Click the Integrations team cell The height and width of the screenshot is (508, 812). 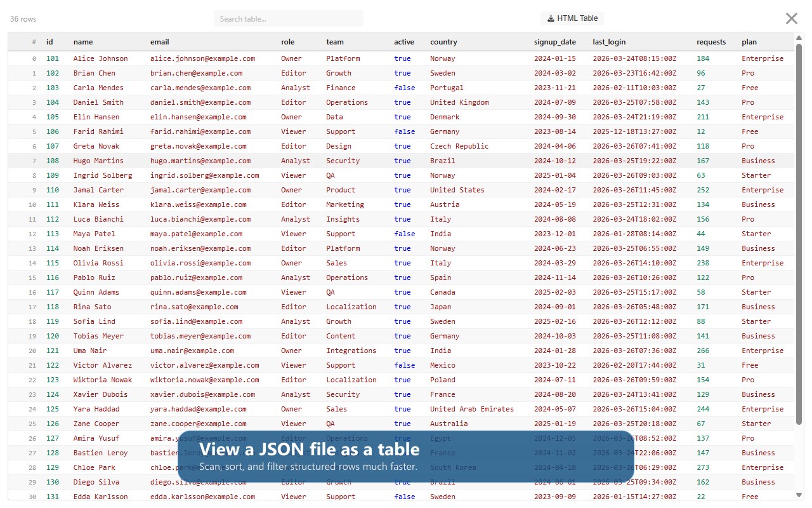click(351, 351)
